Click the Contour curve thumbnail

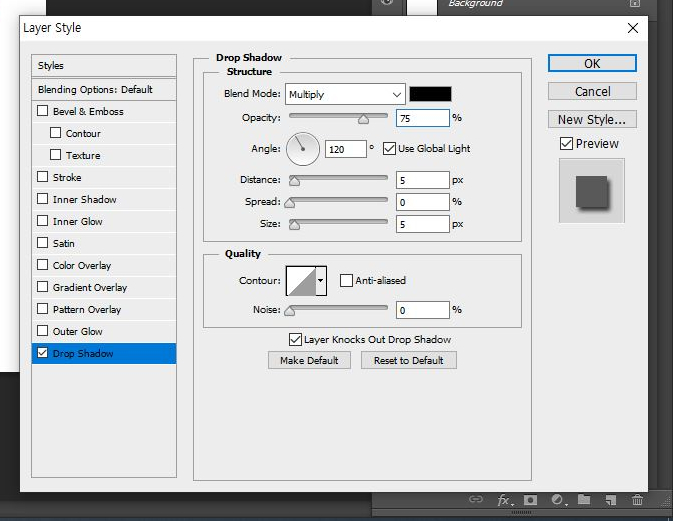coord(301,281)
